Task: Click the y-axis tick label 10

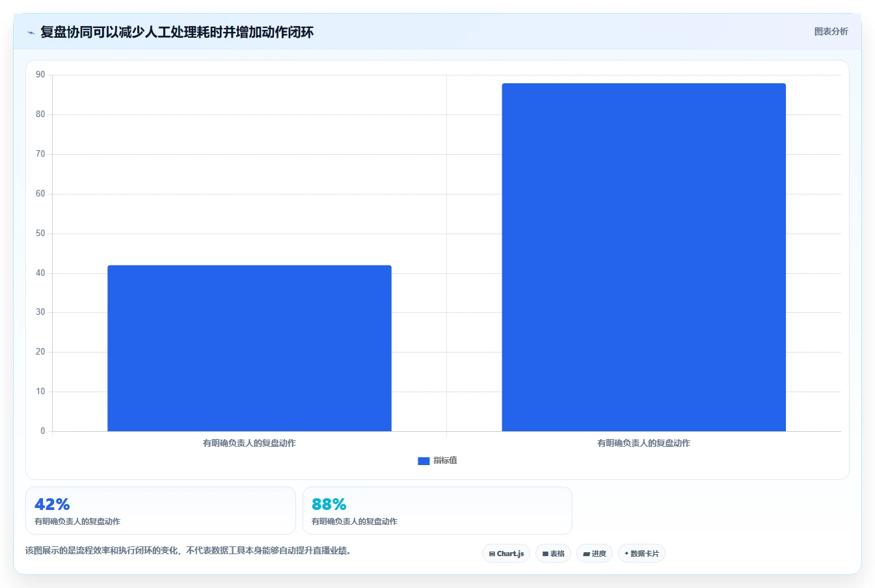Action: (40, 392)
